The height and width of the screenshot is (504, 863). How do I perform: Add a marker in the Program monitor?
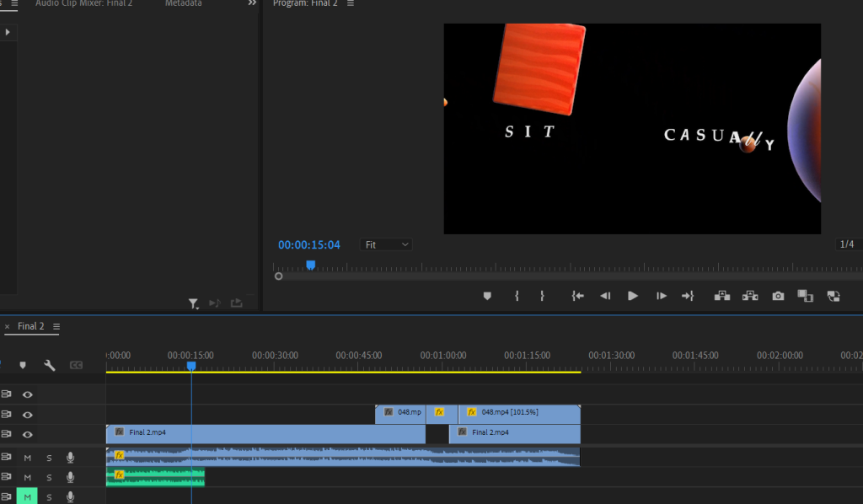pos(487,296)
